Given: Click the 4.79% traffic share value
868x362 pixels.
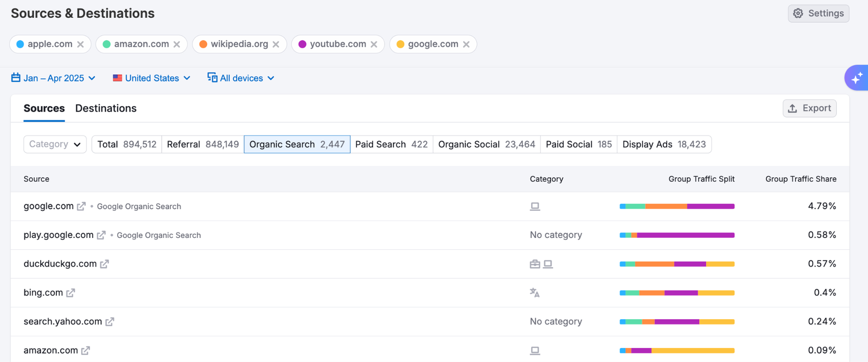Looking at the screenshot, I should 822,206.
